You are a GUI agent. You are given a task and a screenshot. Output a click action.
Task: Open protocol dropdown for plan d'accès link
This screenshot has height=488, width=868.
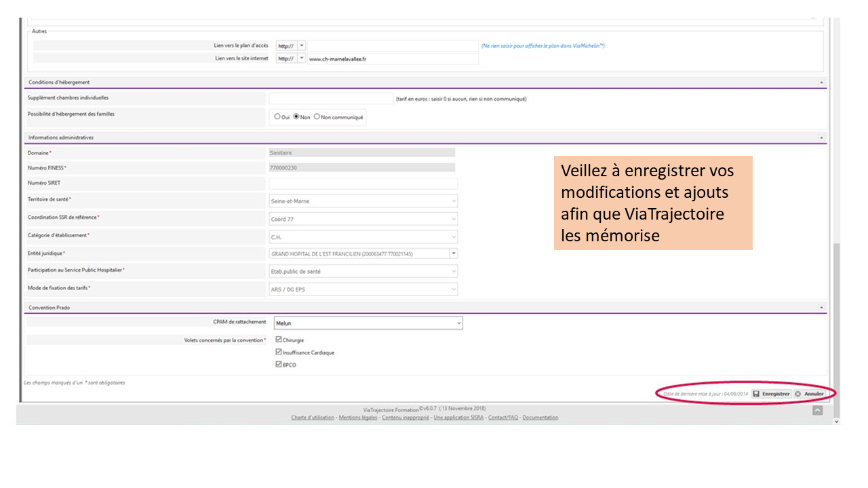click(302, 46)
